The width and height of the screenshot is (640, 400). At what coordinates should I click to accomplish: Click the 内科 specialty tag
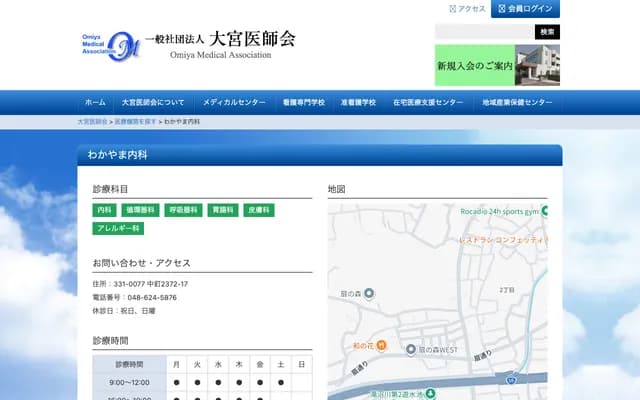point(104,210)
